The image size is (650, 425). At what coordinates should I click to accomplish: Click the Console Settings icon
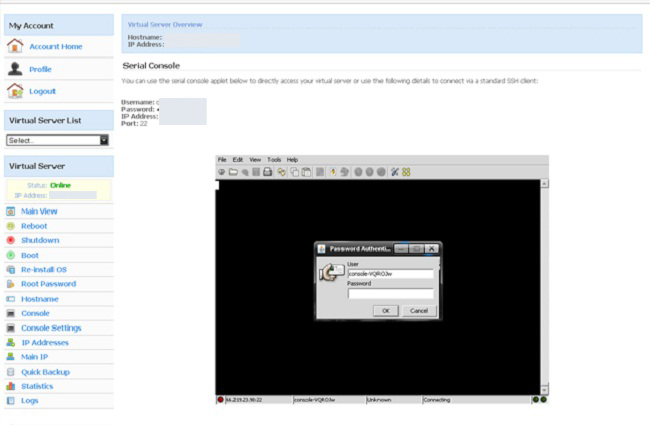tap(11, 328)
